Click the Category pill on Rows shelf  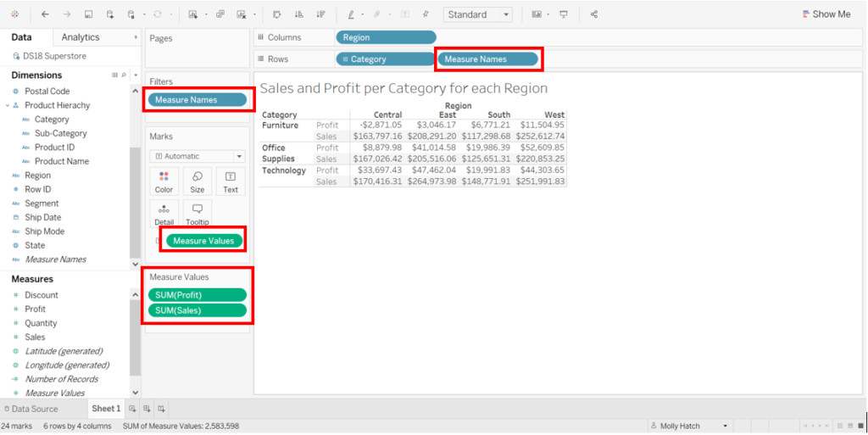(x=386, y=59)
